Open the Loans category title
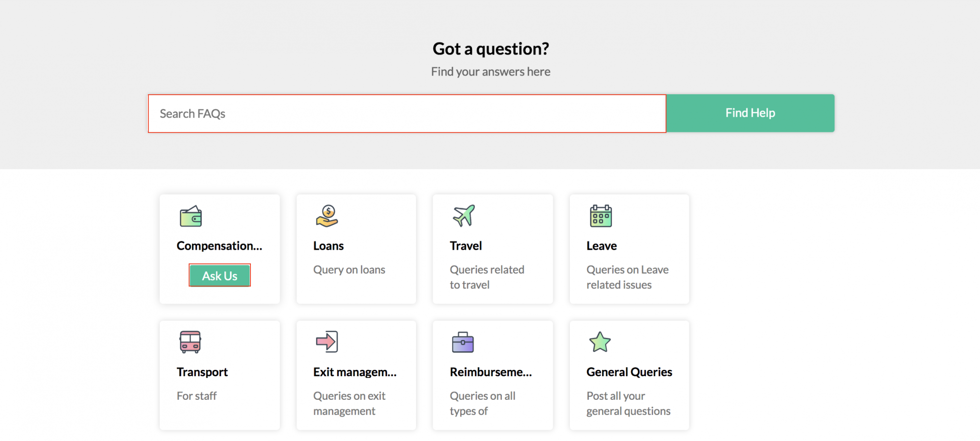The height and width of the screenshot is (441, 980). click(328, 246)
